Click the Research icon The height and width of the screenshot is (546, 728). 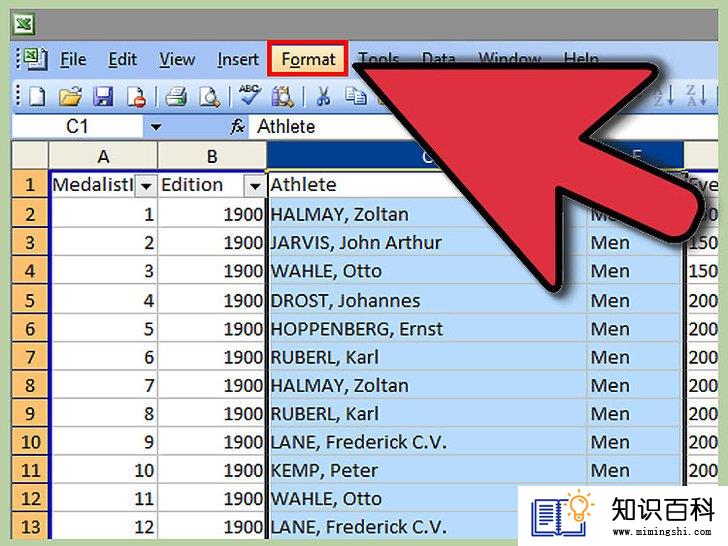(282, 97)
